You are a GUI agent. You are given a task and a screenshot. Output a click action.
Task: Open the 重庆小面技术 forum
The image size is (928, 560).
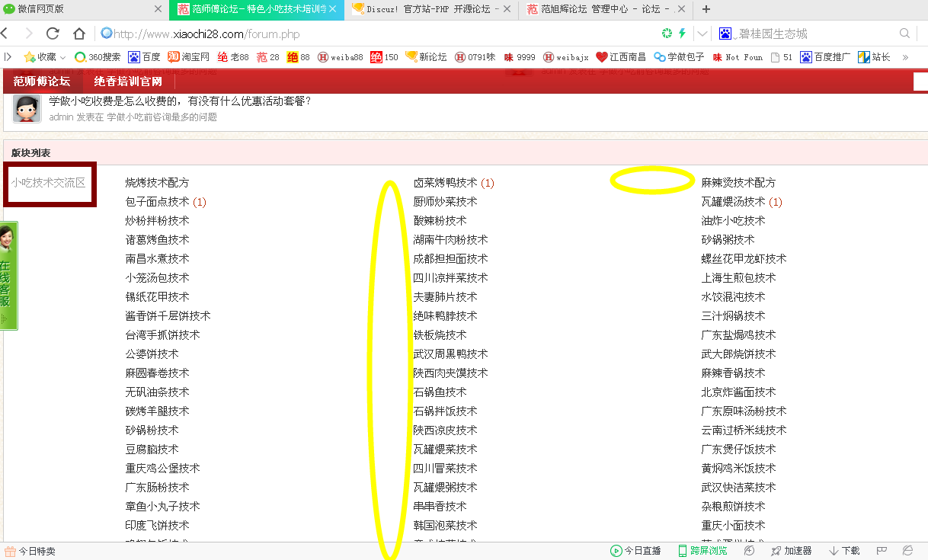tap(733, 526)
